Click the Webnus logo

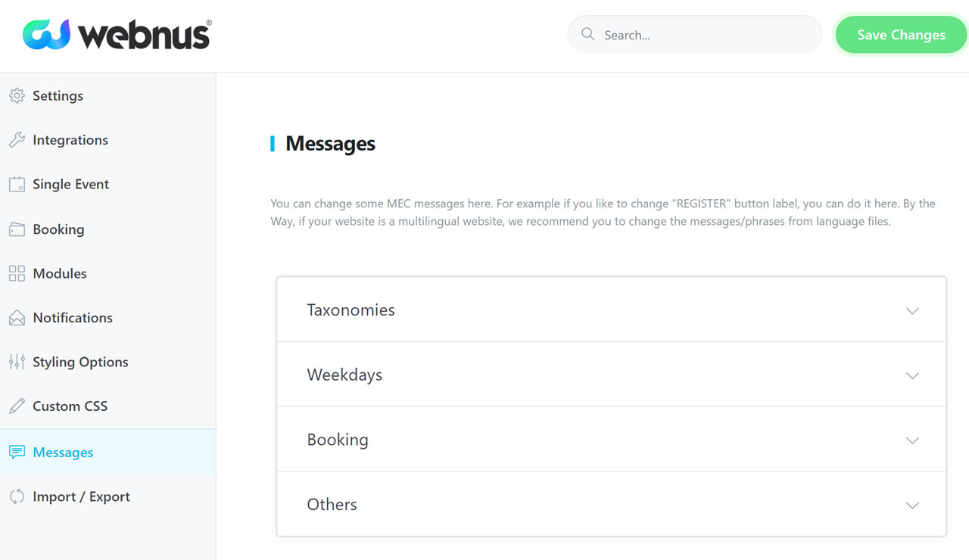pyautogui.click(x=117, y=35)
